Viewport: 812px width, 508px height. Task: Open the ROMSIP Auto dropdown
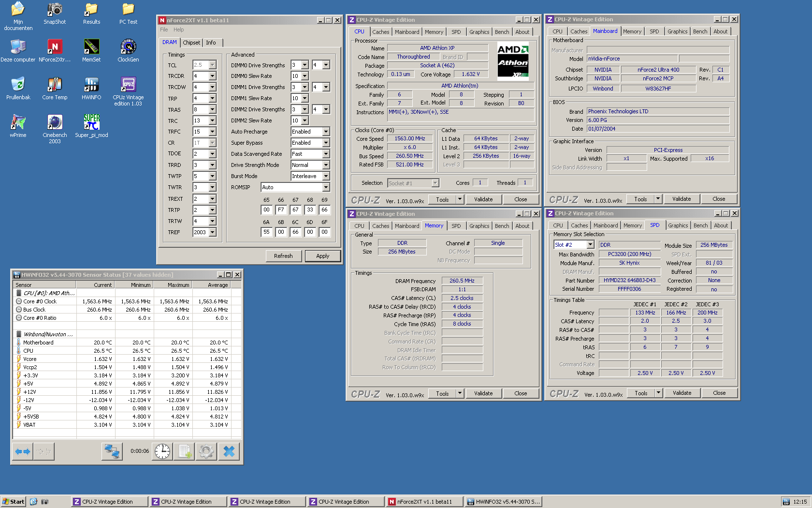click(326, 187)
